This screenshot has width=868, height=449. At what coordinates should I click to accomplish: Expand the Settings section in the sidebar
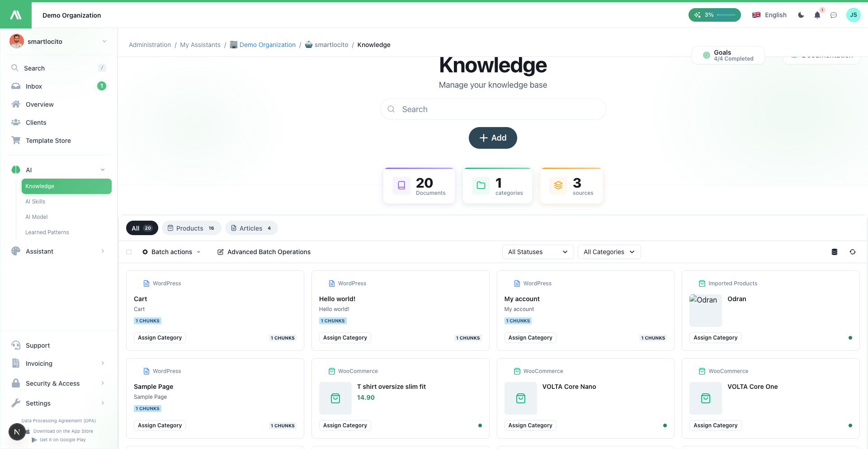pyautogui.click(x=103, y=403)
